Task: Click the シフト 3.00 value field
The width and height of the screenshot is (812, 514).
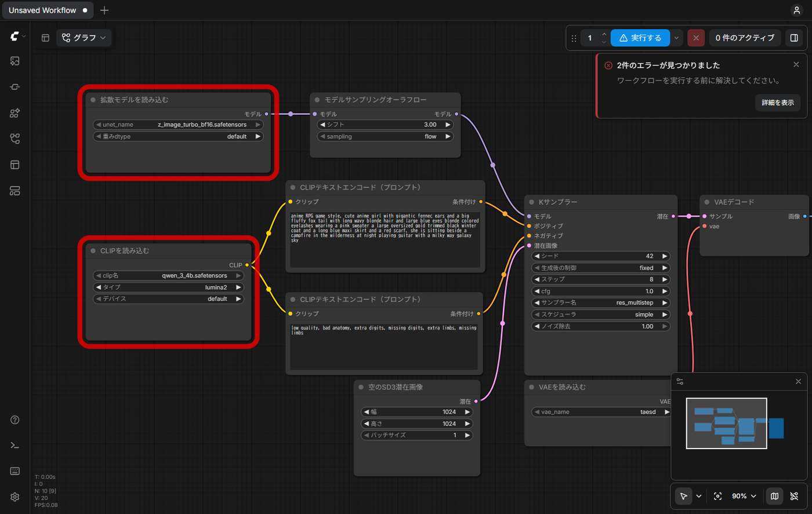Action: click(x=385, y=125)
